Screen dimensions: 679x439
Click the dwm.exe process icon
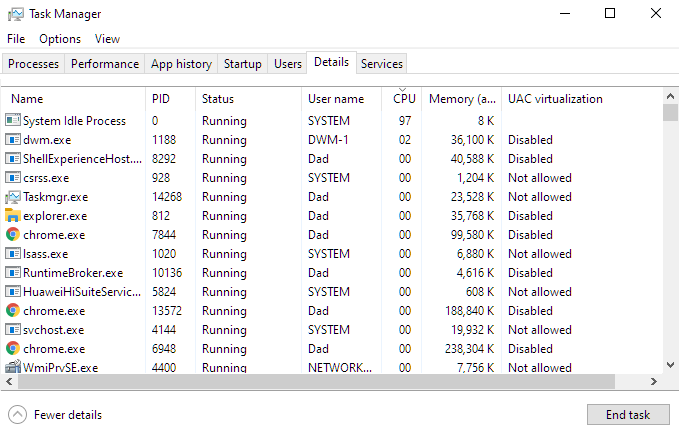click(13, 140)
